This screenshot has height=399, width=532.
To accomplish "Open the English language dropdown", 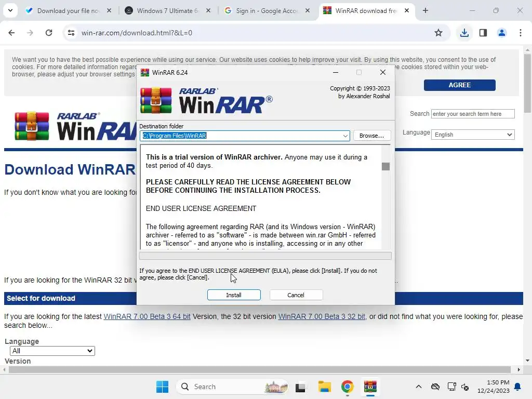I will (x=473, y=135).
